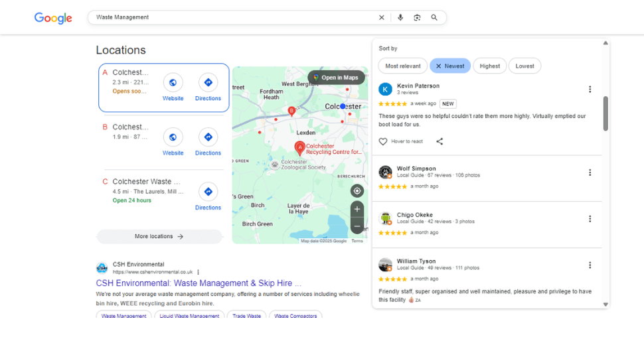
Task: Zoom out on the map
Action: click(357, 226)
